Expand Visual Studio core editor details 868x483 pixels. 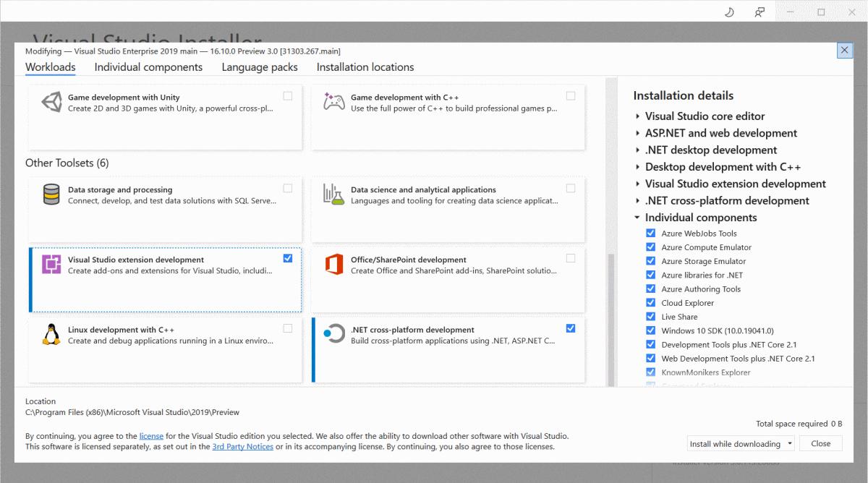(637, 116)
